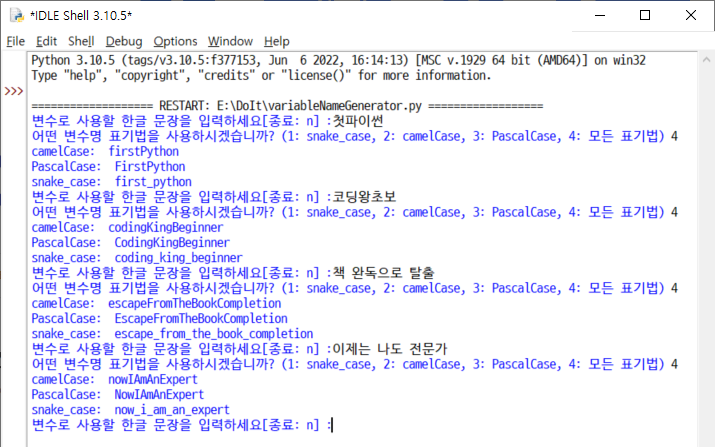
Task: Click the input text 책 완독으로 탈출
Action: (x=383, y=273)
